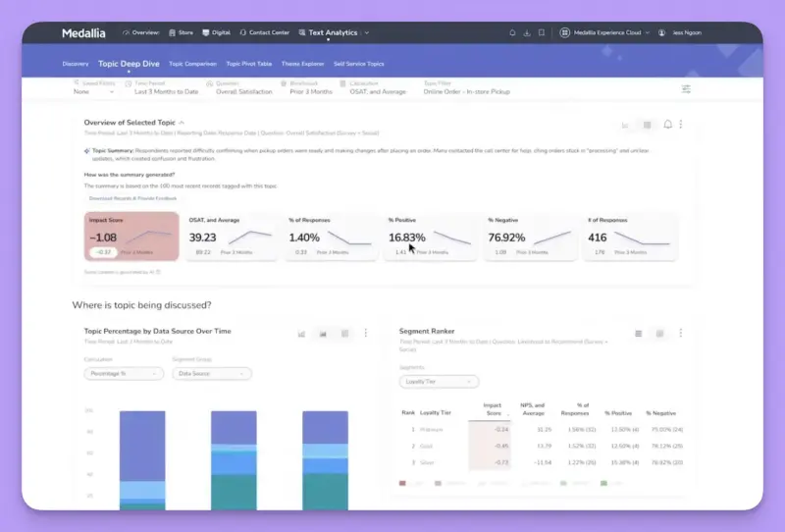Screen dimensions: 785x532
Task: Open the Saved Filters None dropdown
Action: 93,92
